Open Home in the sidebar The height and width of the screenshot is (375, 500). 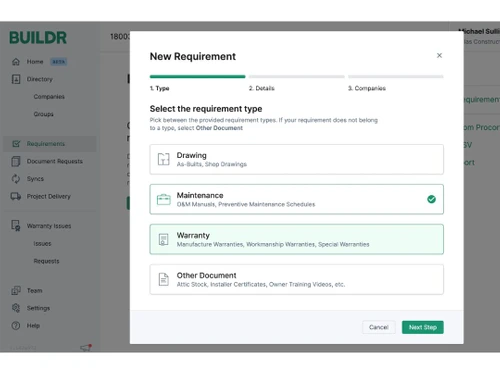pos(35,62)
